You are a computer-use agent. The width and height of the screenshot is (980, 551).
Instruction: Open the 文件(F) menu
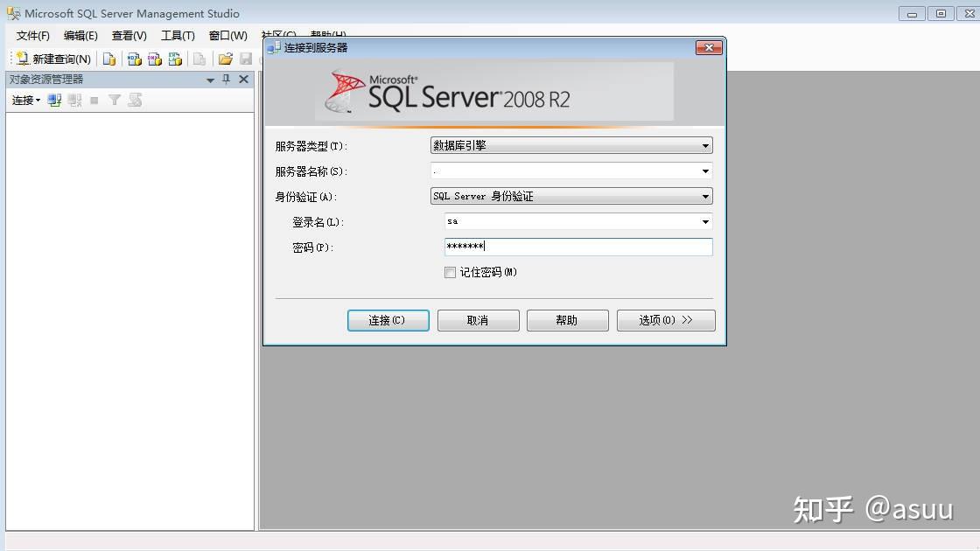(32, 36)
